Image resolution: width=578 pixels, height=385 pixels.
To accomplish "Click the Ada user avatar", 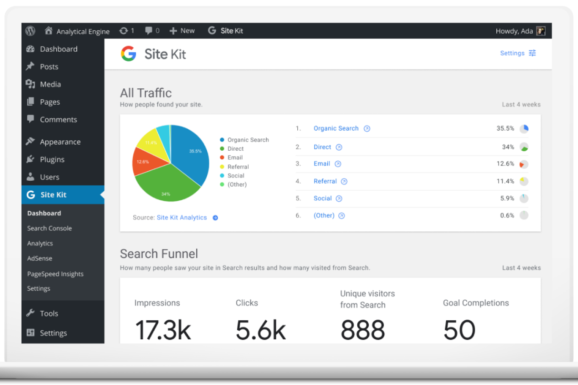I will [541, 31].
